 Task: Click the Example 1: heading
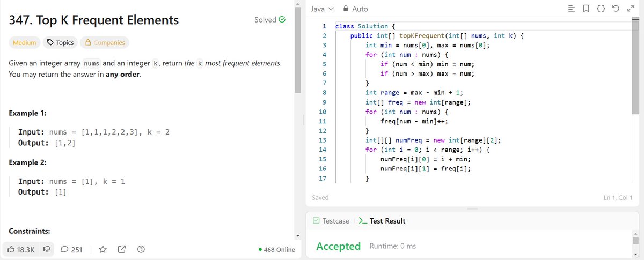[x=28, y=114]
